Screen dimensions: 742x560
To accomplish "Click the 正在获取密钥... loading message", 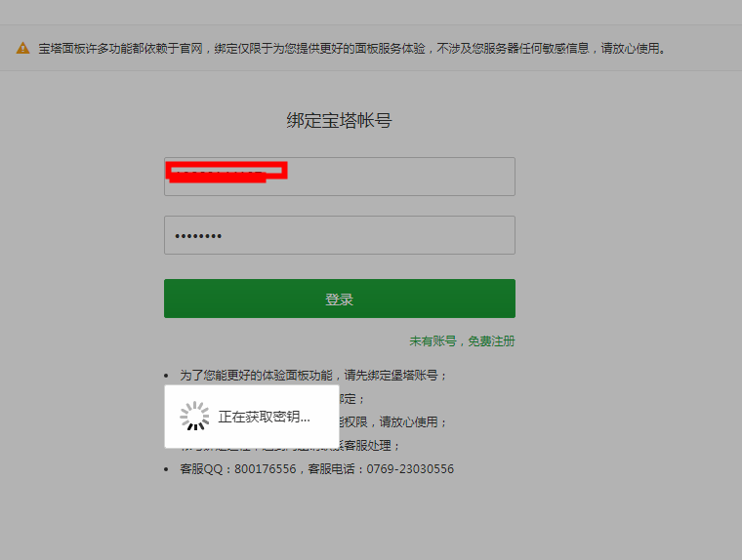I will (264, 417).
